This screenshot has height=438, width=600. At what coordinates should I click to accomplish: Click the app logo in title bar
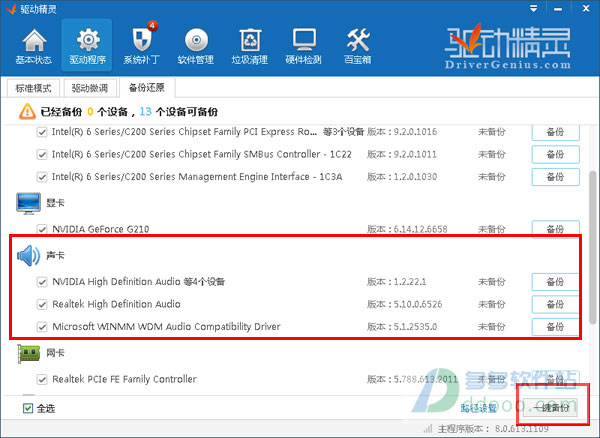coord(11,9)
